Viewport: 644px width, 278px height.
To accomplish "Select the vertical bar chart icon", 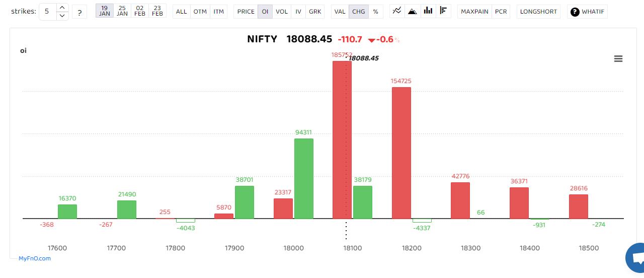I will point(428,11).
